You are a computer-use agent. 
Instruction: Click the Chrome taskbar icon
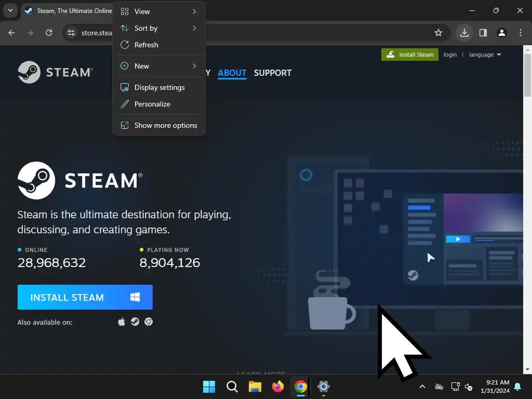pos(301,387)
